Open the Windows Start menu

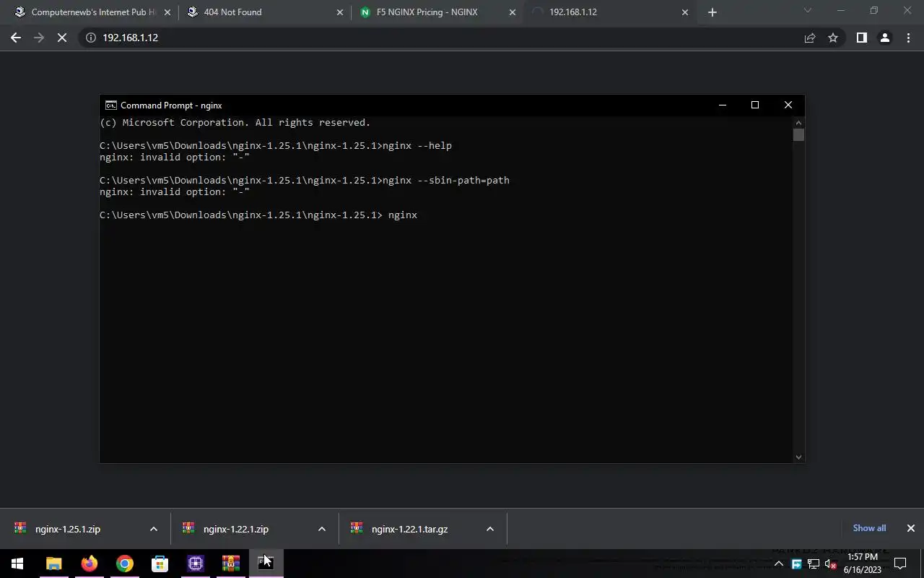[x=17, y=564]
